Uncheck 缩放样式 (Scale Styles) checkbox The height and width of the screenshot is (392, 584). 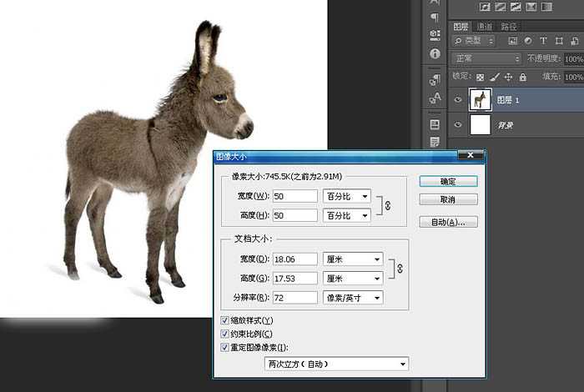coord(224,320)
